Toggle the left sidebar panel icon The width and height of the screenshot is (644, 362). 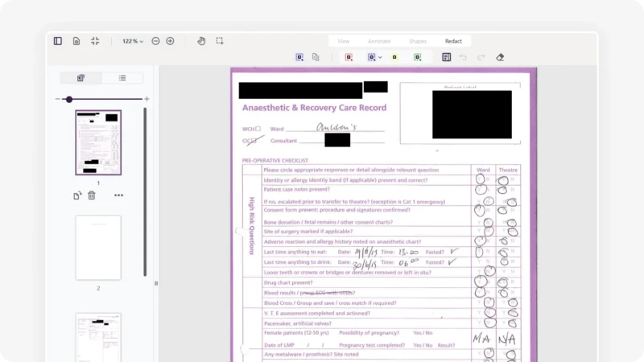[58, 41]
